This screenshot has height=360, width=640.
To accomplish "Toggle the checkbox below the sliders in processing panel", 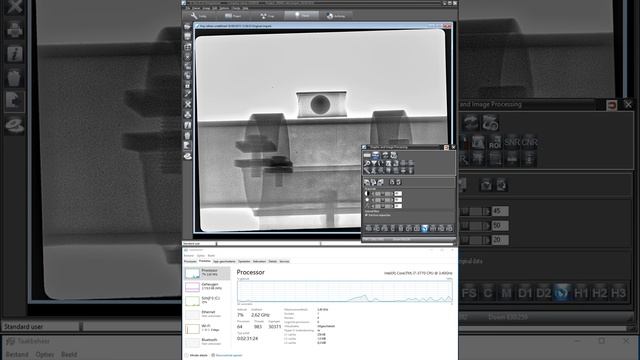I will (366, 215).
